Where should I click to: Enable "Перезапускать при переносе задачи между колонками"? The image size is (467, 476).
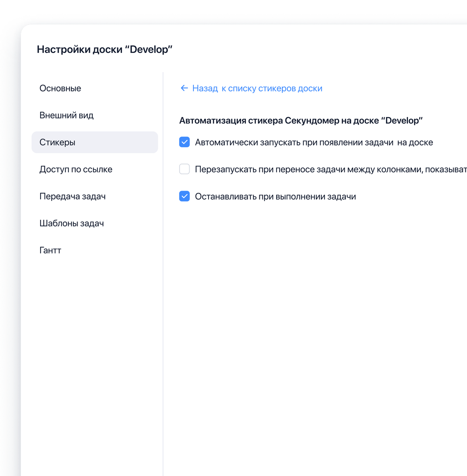click(184, 169)
